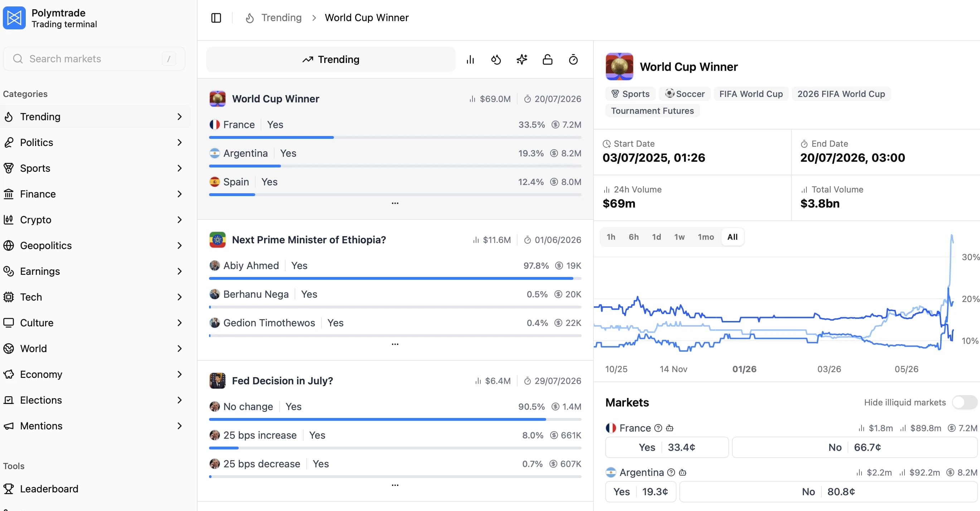Click the Tech chip icon
The image size is (980, 511).
[x=9, y=297]
